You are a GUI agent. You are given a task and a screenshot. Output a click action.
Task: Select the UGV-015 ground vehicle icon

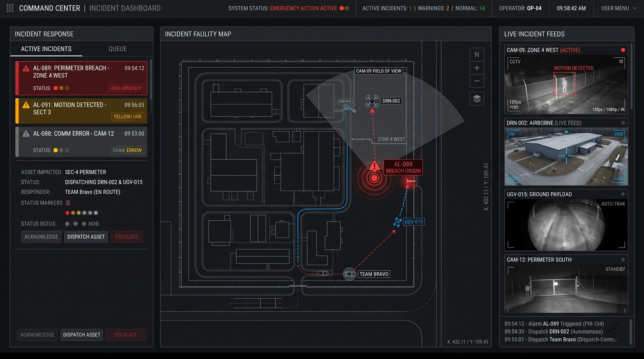(398, 222)
